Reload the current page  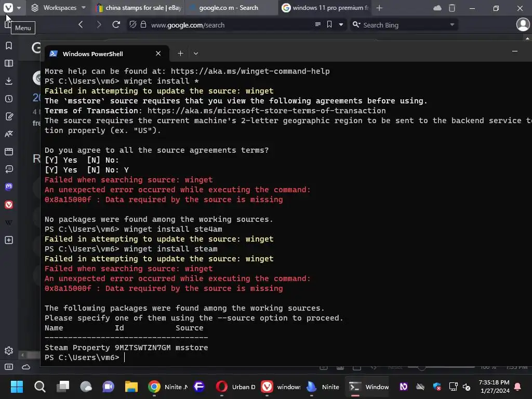(116, 24)
